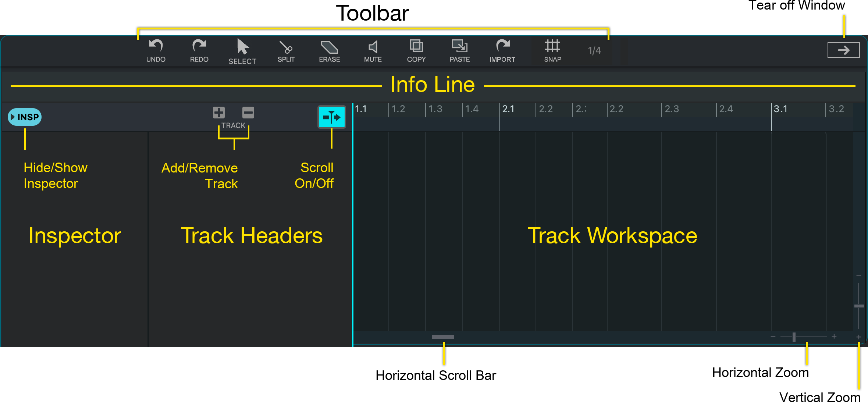Remove a track with minus button
Viewport: 868px width, 402px height.
pos(248,113)
